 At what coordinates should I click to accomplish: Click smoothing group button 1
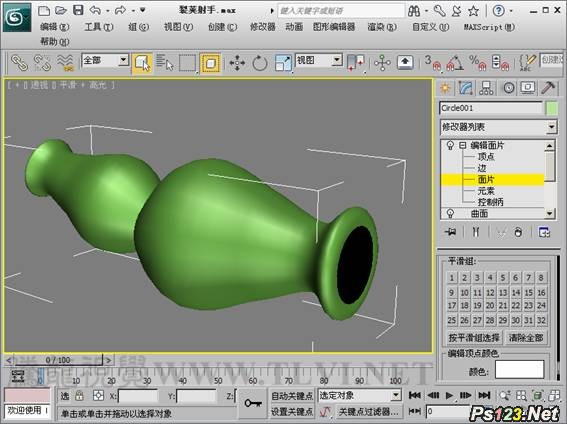[x=452, y=278]
